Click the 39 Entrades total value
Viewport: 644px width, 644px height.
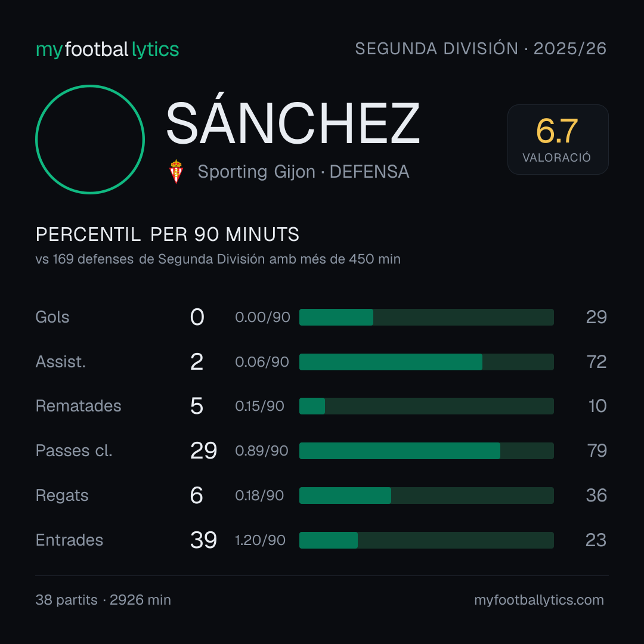(203, 540)
